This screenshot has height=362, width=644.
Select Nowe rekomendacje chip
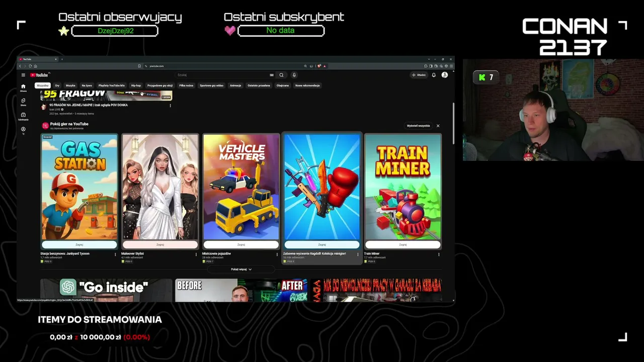[307, 85]
